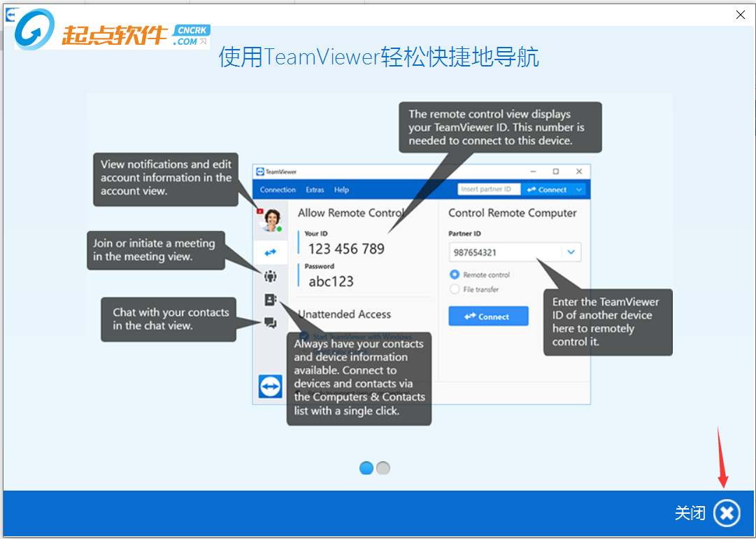Select the remote control arrows sidebar icon
Screen dimensions: 756x539
(x=271, y=253)
